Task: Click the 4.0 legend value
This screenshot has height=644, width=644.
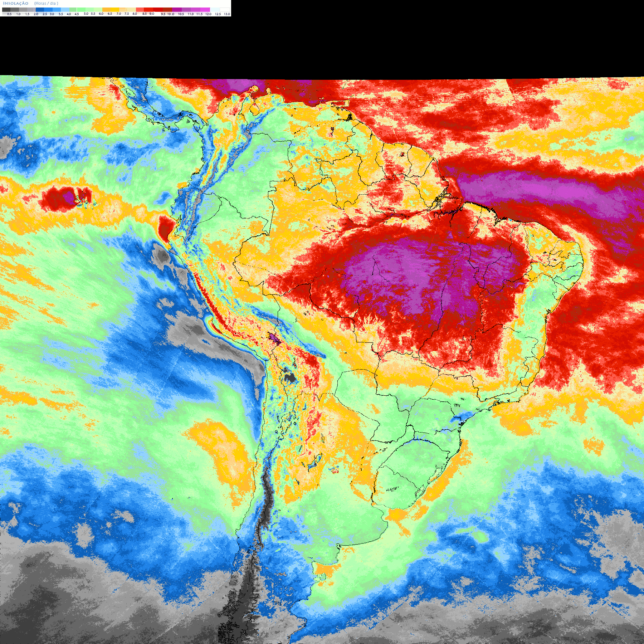Action: [69, 14]
